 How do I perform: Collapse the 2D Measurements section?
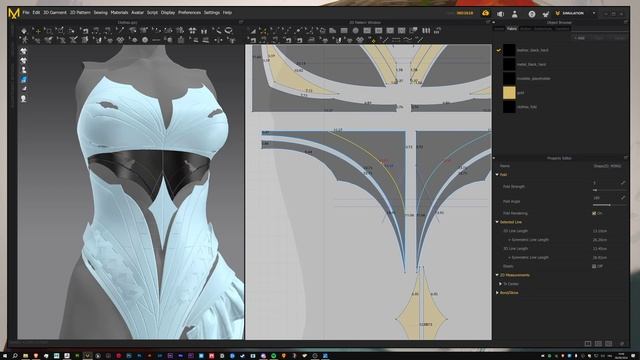[497, 275]
